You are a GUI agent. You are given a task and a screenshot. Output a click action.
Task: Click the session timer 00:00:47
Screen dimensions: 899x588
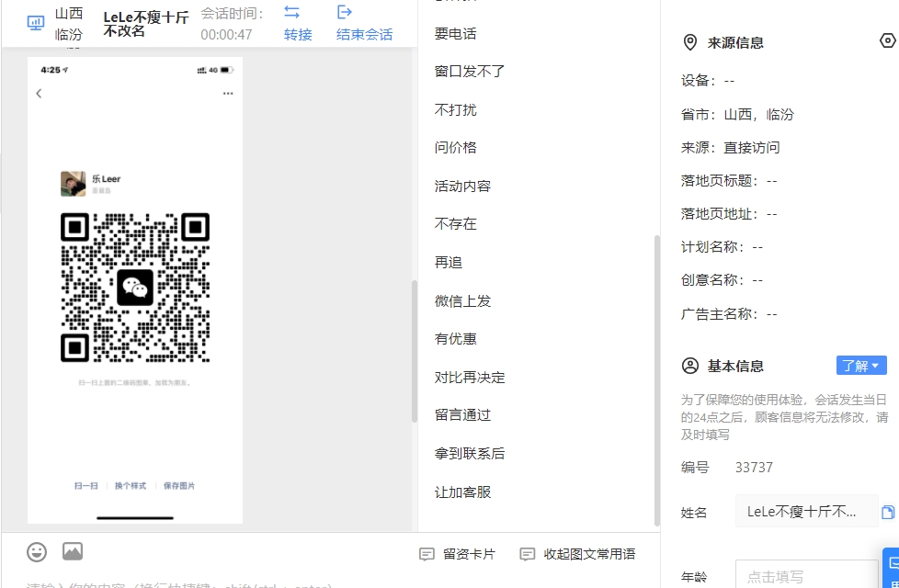coord(226,34)
